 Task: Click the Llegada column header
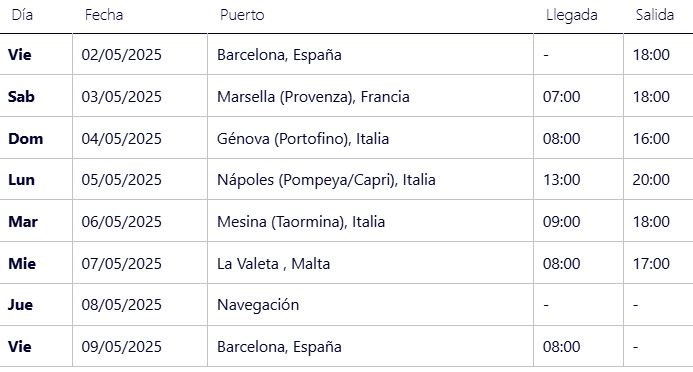pyautogui.click(x=571, y=15)
